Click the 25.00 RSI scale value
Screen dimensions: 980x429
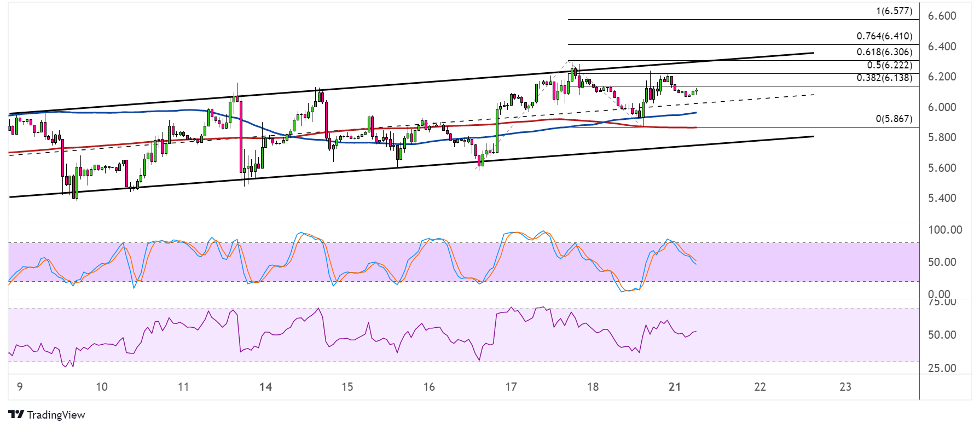[942, 368]
